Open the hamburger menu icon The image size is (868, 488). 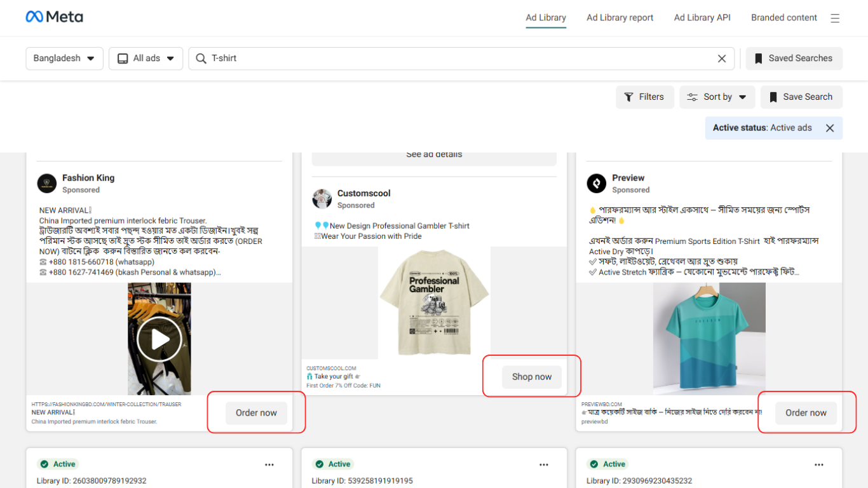point(835,18)
